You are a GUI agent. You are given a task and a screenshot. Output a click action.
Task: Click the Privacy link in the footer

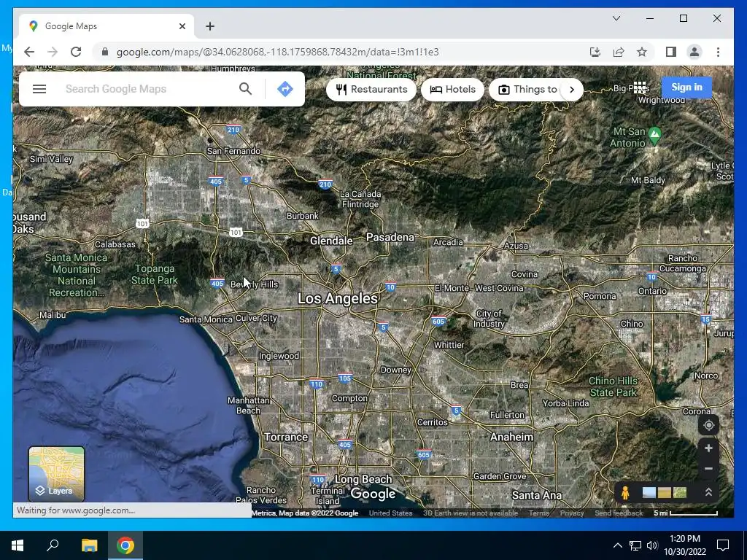(572, 513)
